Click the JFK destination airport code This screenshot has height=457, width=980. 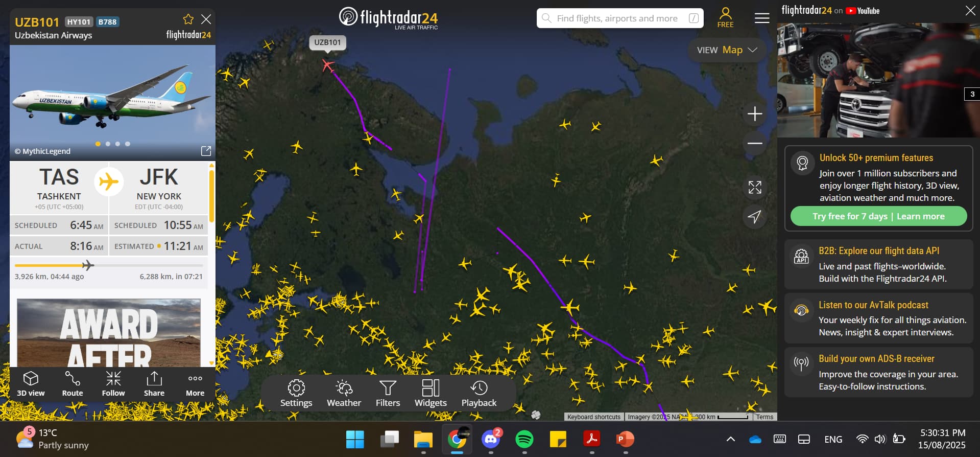point(159,177)
